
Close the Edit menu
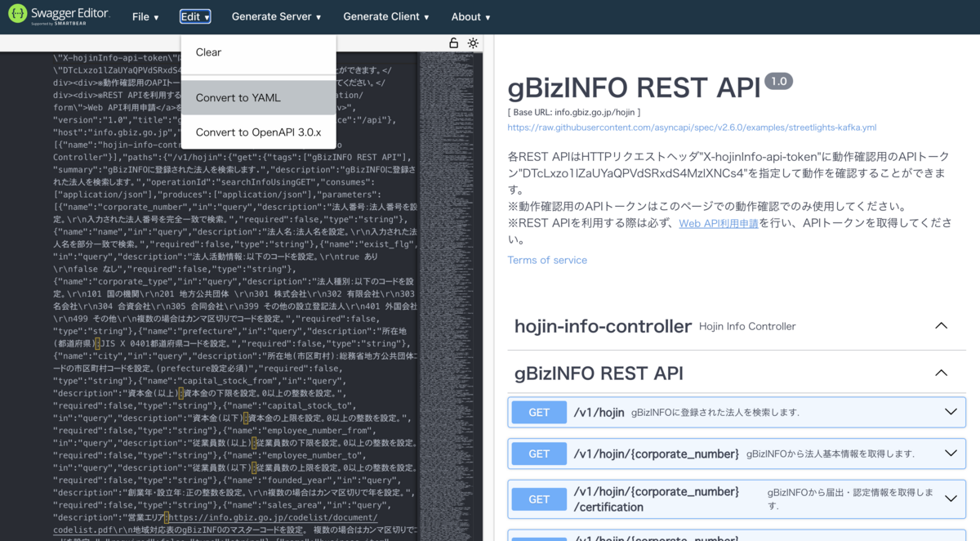pyautogui.click(x=195, y=16)
